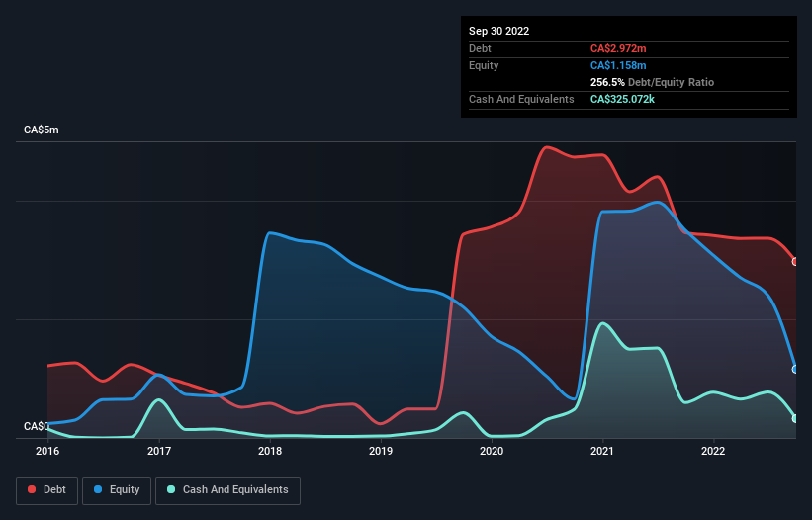Click the 2016 x-axis label
Viewport: 812px width, 520px height.
[47, 451]
